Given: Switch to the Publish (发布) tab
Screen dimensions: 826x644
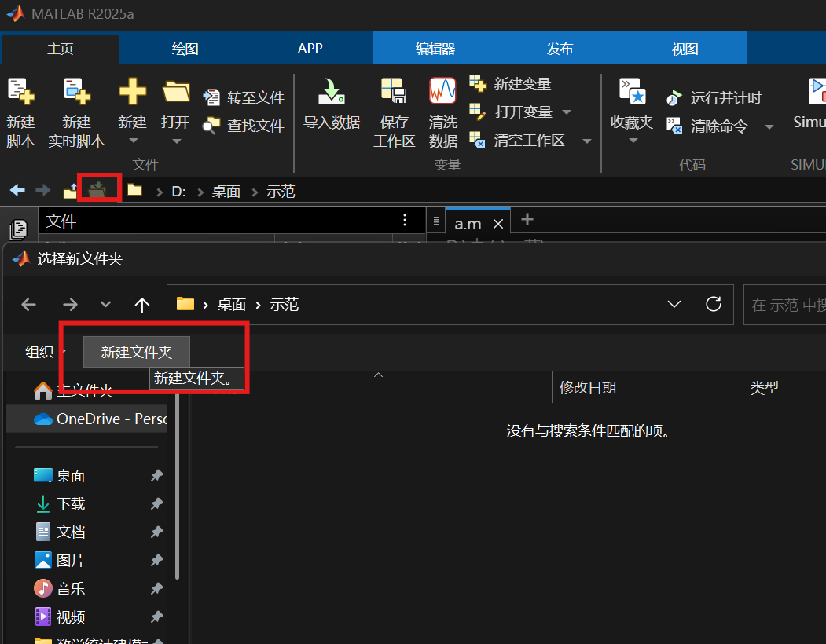Looking at the screenshot, I should coord(560,49).
